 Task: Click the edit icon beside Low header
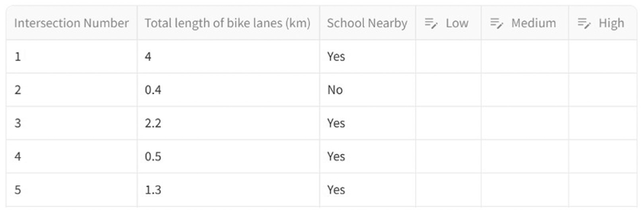431,23
